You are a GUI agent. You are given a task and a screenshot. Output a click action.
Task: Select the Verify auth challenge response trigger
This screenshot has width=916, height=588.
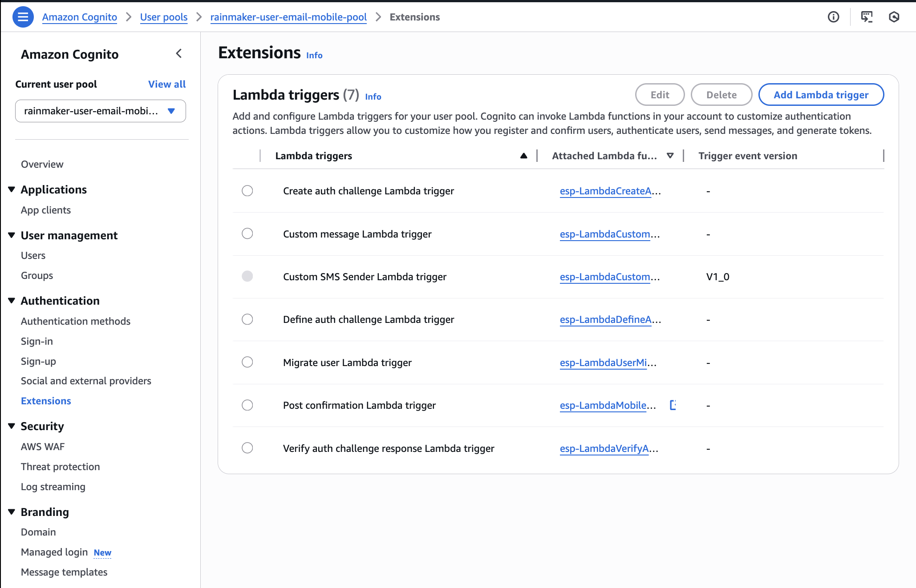tap(247, 448)
